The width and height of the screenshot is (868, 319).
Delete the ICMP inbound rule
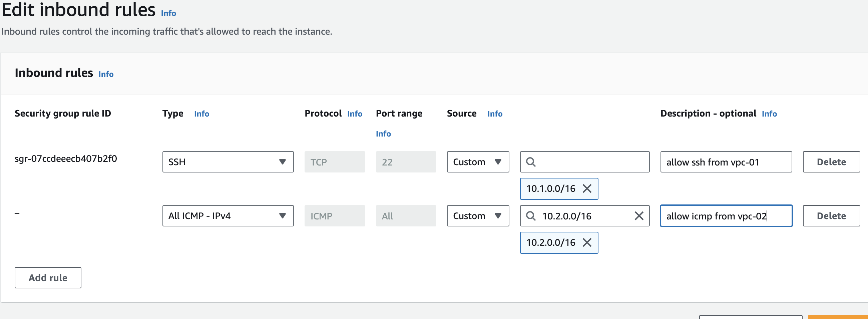(x=831, y=216)
